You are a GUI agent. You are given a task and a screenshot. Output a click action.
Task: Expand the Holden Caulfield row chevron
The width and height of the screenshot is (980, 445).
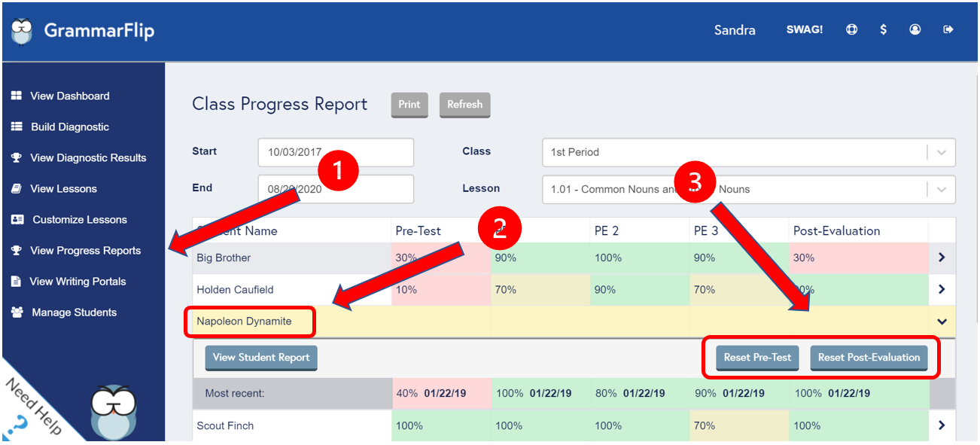tap(942, 289)
